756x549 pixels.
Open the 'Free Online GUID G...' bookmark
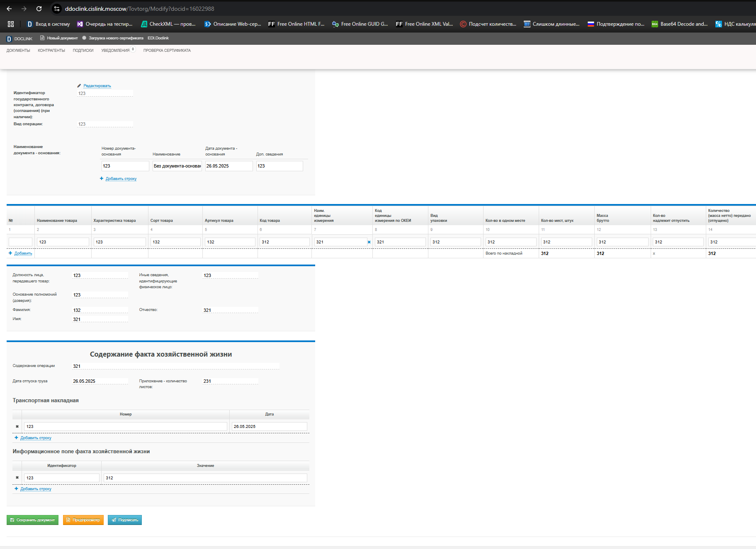pos(360,24)
